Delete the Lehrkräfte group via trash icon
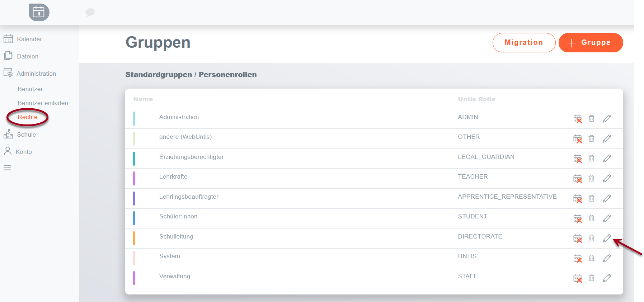Screen dimensions: 644x302 (x=591, y=178)
